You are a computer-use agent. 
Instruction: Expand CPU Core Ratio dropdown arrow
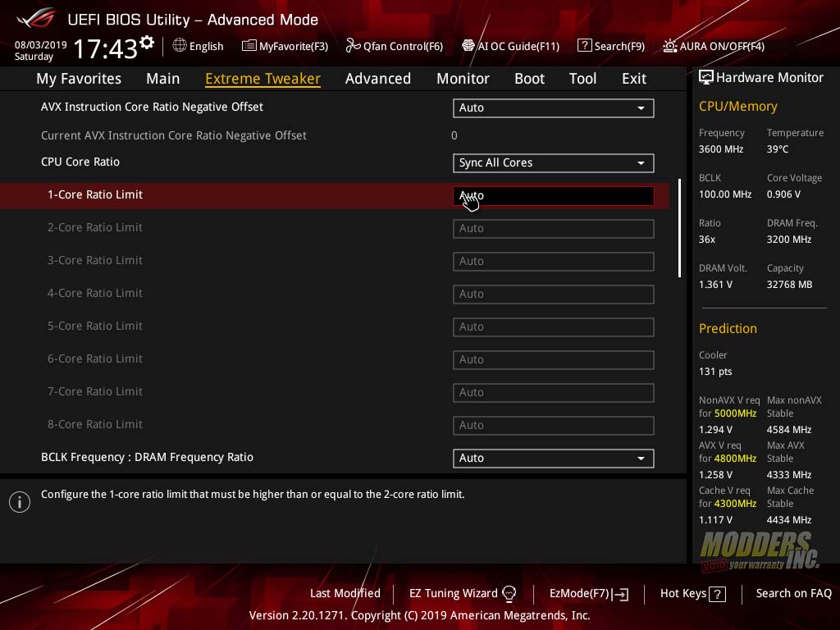point(641,163)
